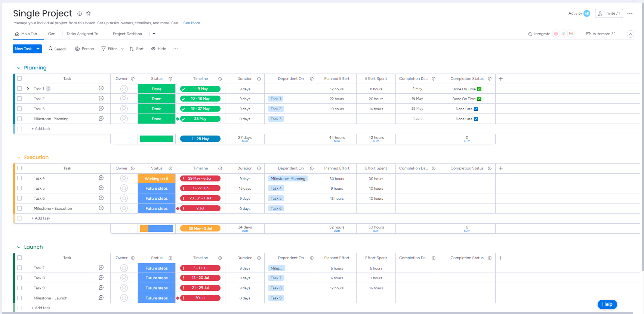Screen dimensions: 644x314
Task: Click the See More link
Action: point(191,23)
